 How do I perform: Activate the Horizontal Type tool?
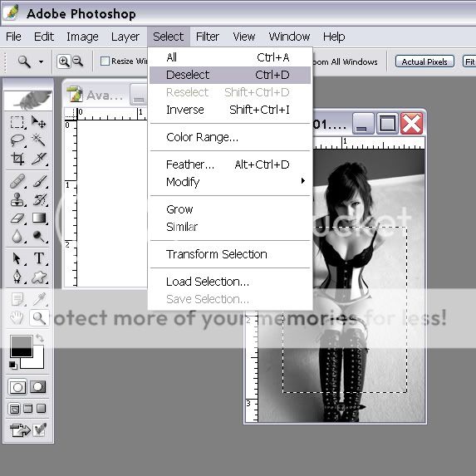point(39,258)
